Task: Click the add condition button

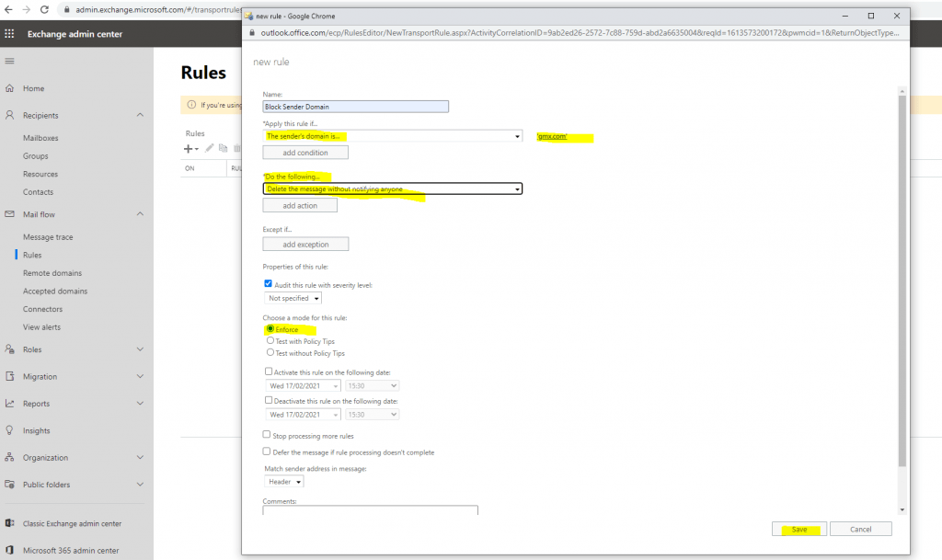Action: [x=305, y=153]
